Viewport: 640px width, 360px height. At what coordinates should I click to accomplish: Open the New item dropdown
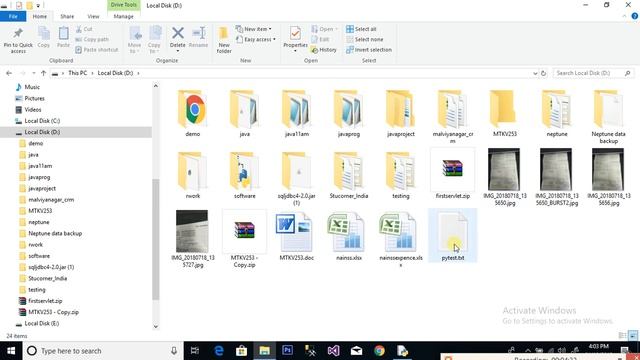[254, 29]
